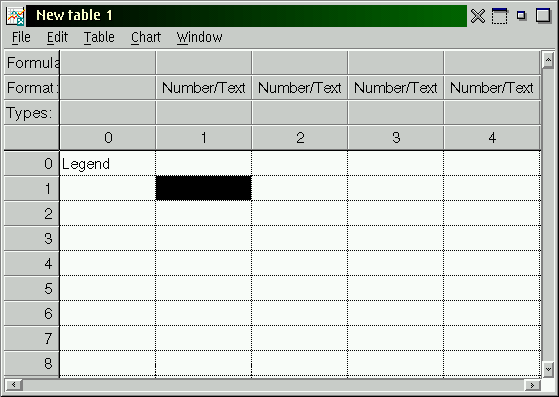Viewport: 559px width, 397px height.
Task: Open the File menu
Action: click(21, 37)
